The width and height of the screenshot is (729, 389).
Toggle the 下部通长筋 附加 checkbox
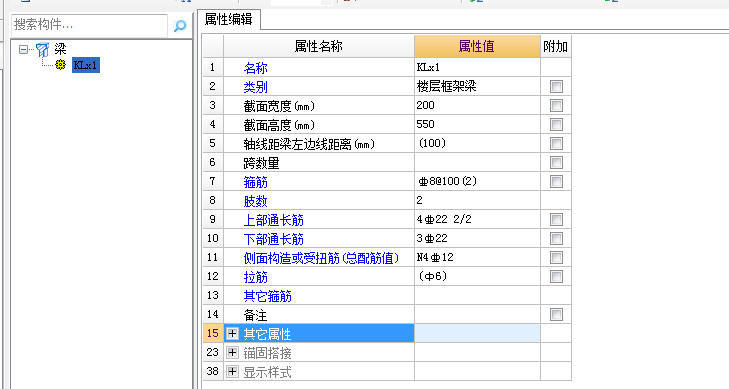[x=556, y=238]
